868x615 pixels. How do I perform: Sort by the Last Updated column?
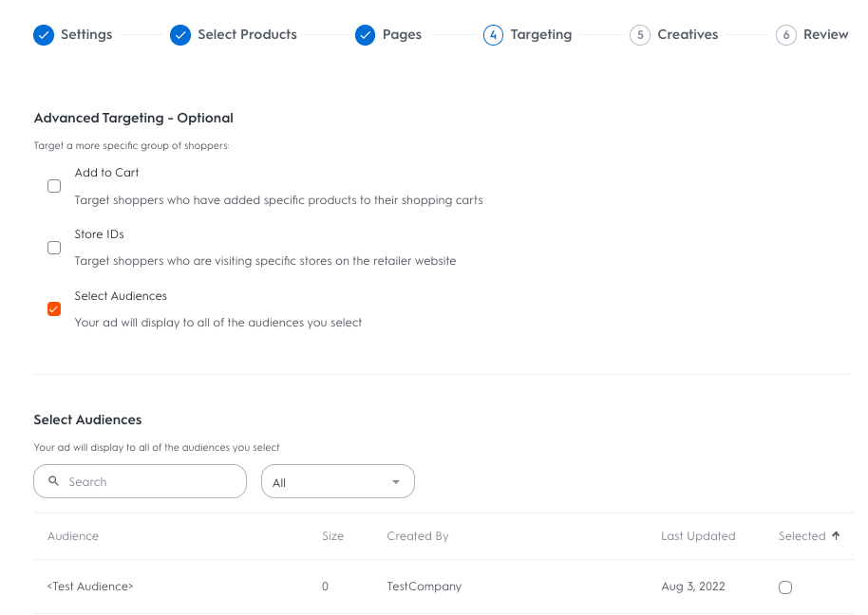pos(698,536)
